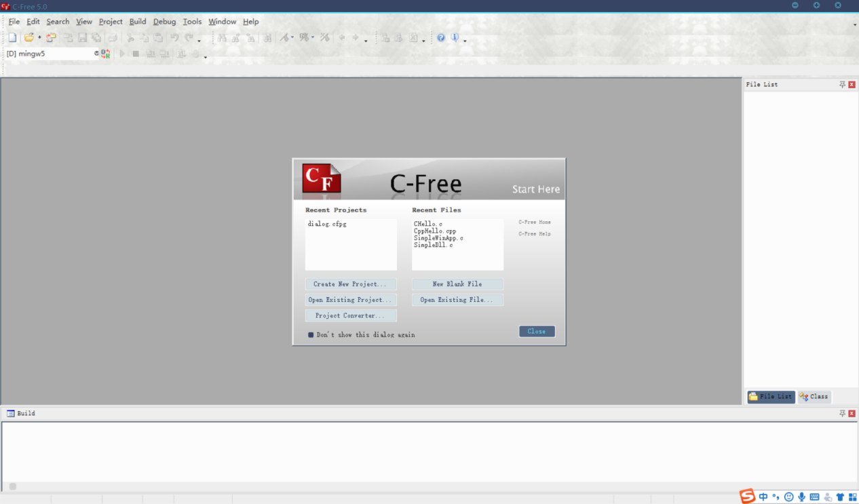Click the Create New Project button
The image size is (859, 504).
point(350,284)
